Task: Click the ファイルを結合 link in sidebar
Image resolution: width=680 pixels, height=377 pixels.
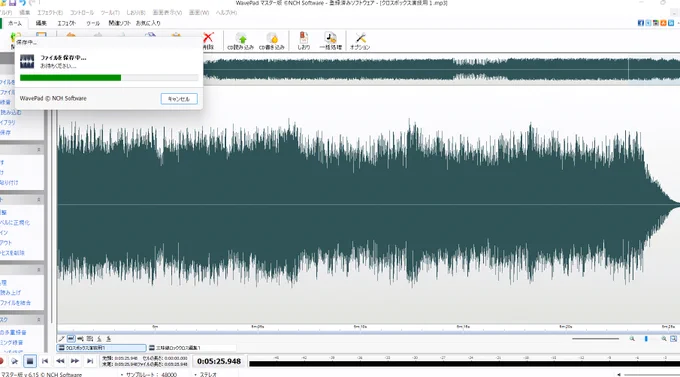Action: tap(16, 303)
